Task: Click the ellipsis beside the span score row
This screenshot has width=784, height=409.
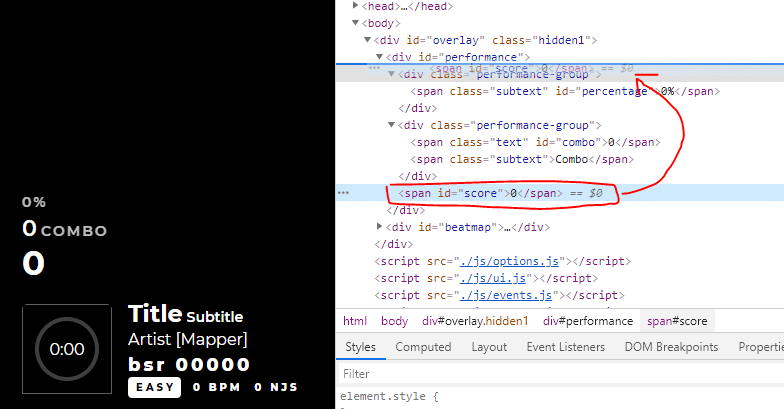Action: 343,192
